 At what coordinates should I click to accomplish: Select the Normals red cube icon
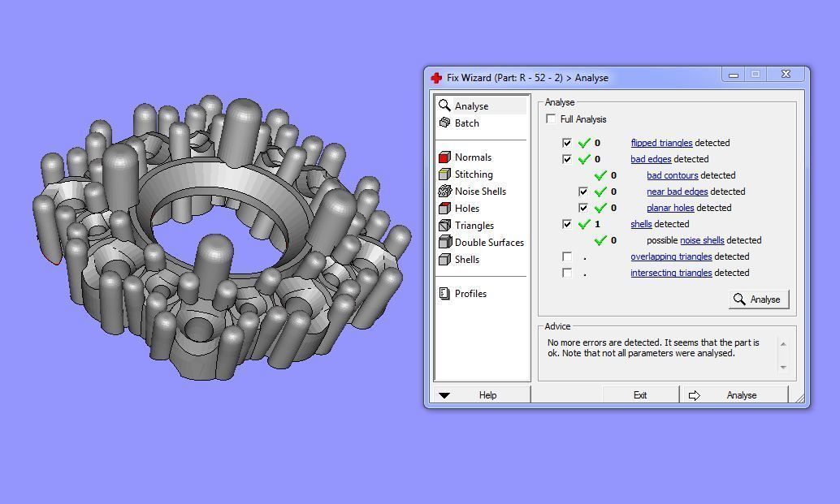point(444,157)
